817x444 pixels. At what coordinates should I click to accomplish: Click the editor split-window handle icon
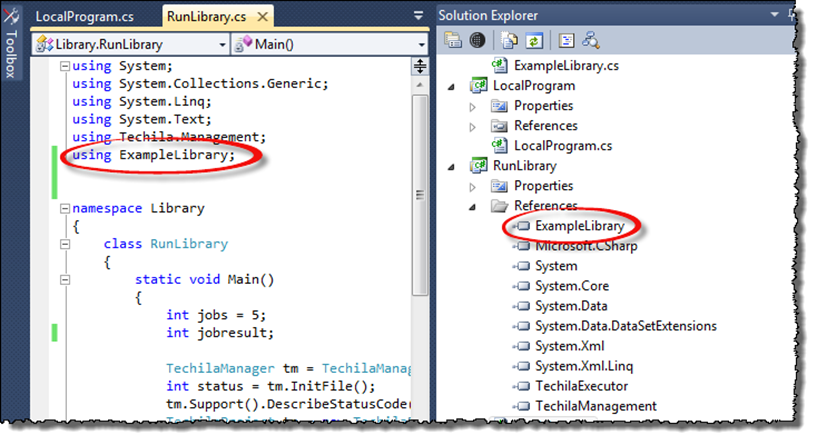420,45
